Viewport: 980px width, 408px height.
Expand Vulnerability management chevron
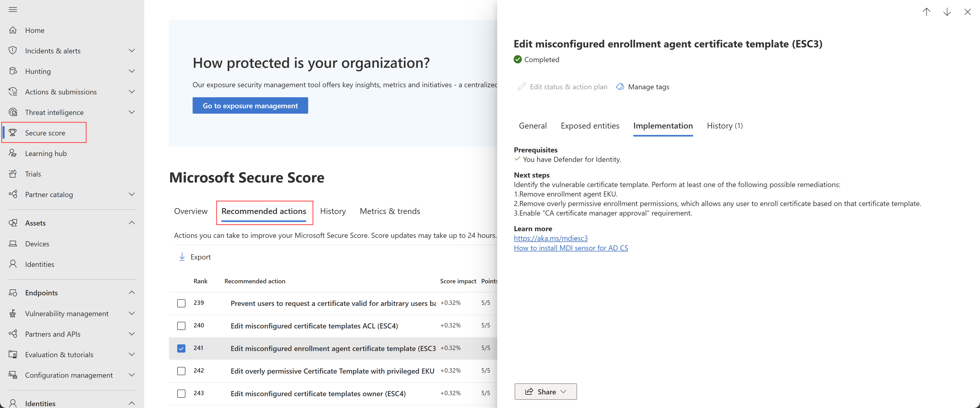[x=132, y=313]
